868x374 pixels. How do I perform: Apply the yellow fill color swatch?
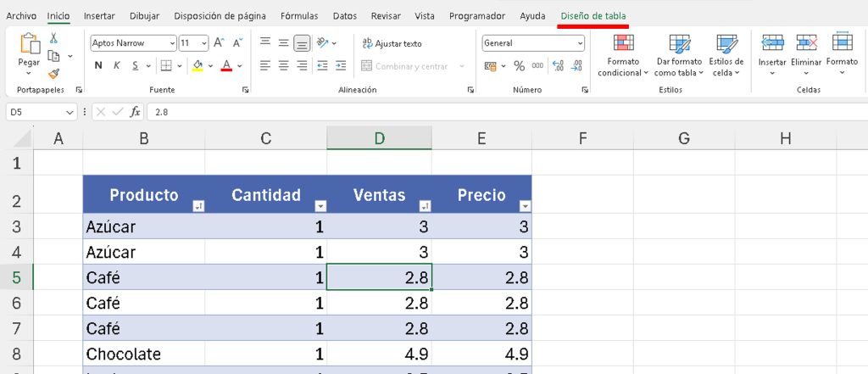click(x=198, y=65)
